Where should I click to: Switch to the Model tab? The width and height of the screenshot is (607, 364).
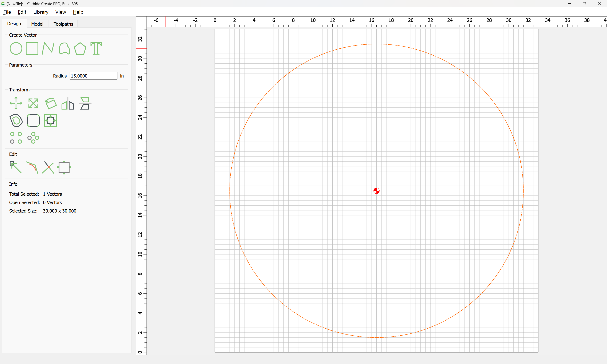(x=37, y=24)
